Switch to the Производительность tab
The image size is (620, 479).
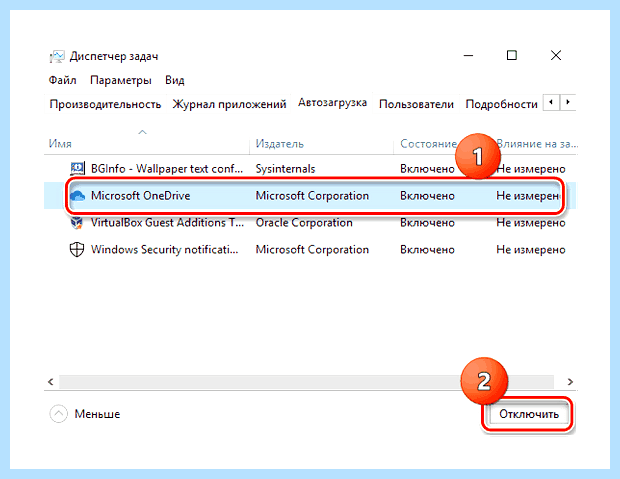click(x=105, y=104)
